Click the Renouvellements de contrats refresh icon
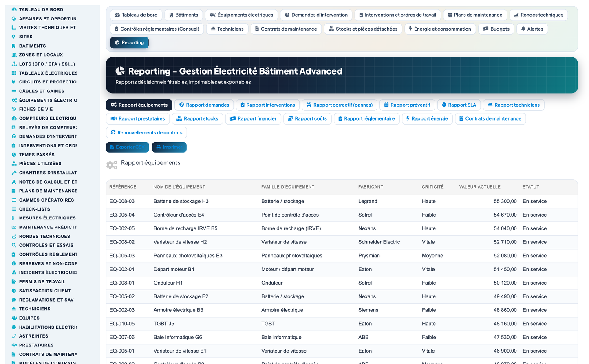Image resolution: width=589 pixels, height=364 pixels. [113, 132]
